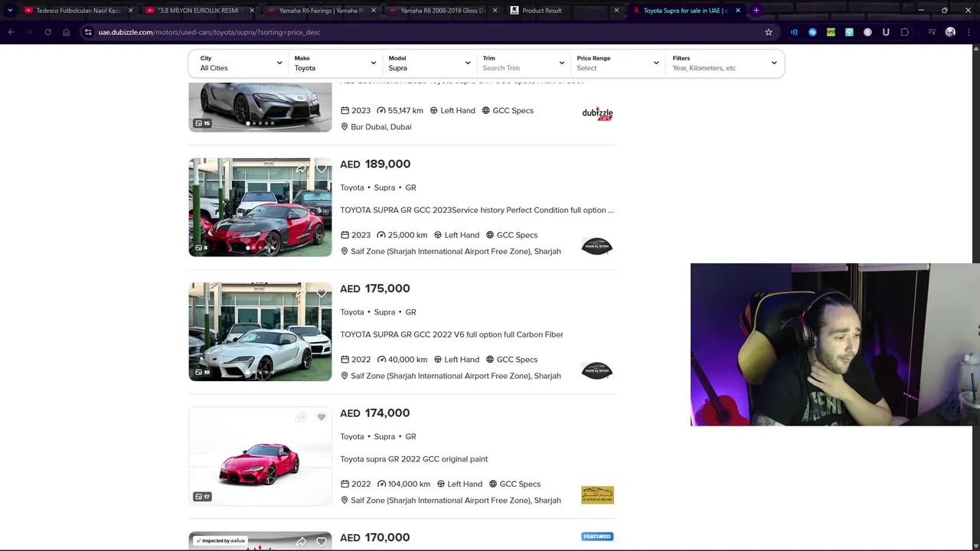
Task: Switch to 3.8 MİLYON EUROLUK tab
Action: coord(199,11)
